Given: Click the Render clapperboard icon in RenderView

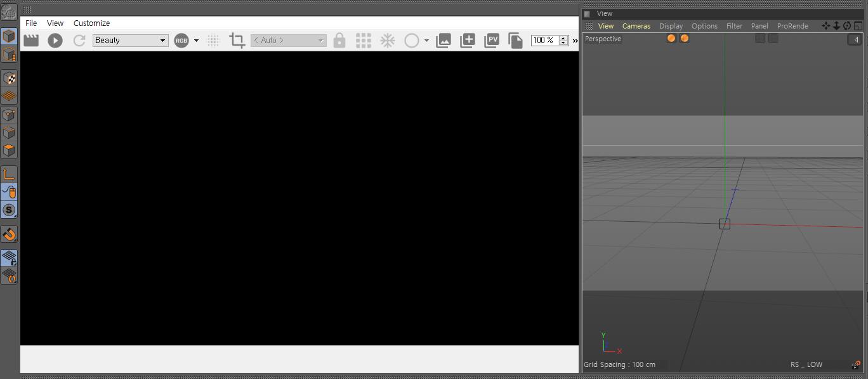Looking at the screenshot, I should pos(31,40).
